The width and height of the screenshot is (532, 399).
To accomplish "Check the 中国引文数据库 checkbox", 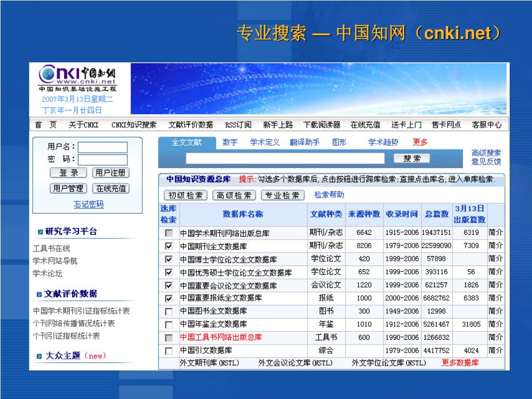I will (169, 351).
